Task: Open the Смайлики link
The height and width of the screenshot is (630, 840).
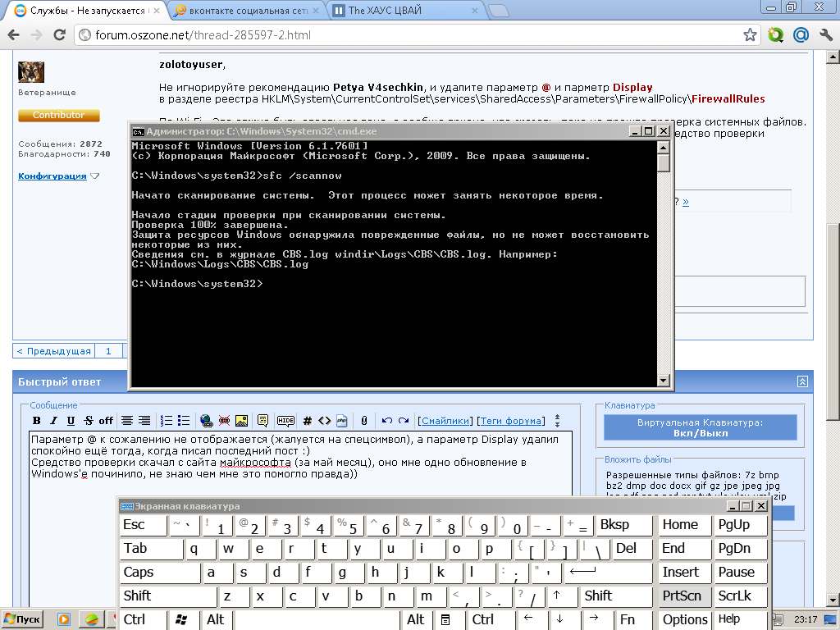Action: 445,421
